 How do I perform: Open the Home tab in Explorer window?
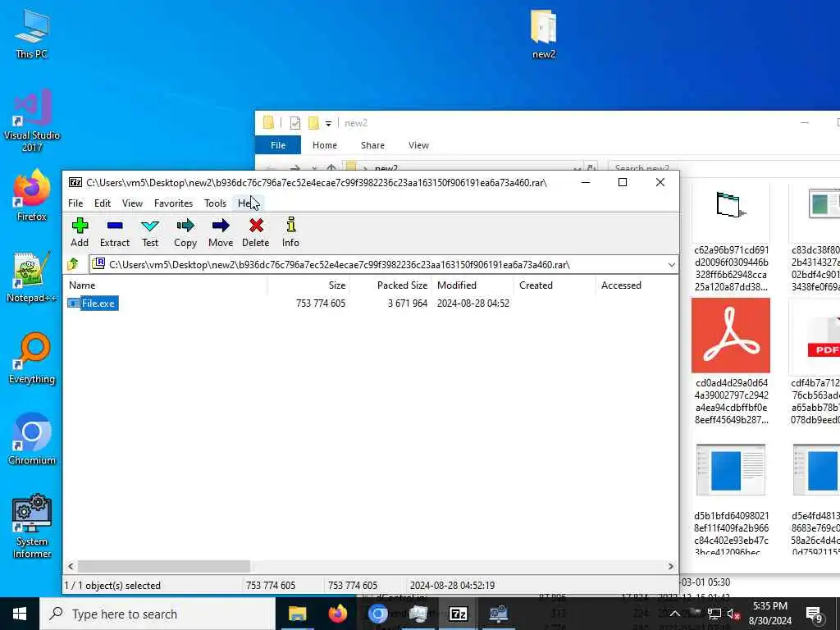click(325, 145)
